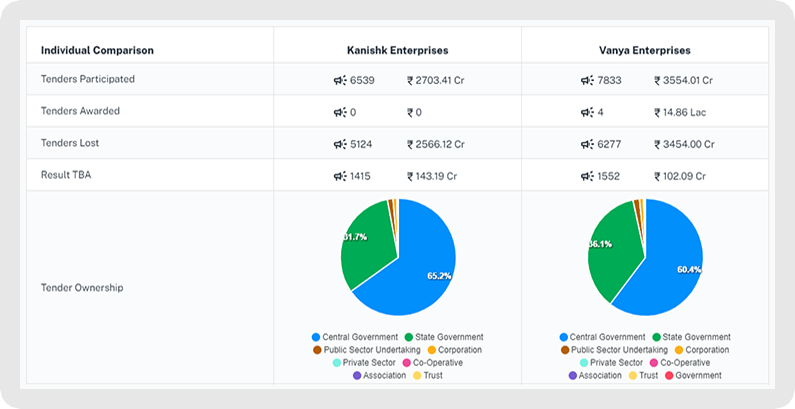Click megaphone icon next to Vanya's 4 awarded
This screenshot has width=795, height=409.
click(x=587, y=112)
